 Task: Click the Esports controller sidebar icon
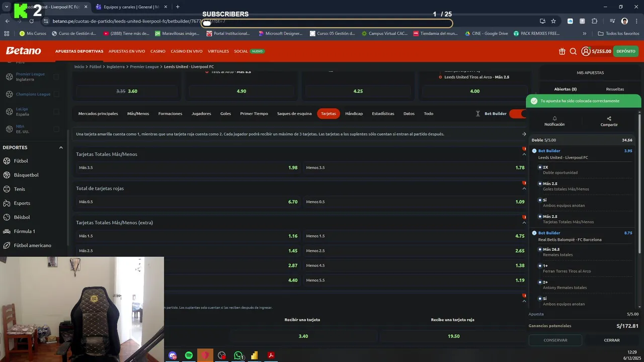point(7,203)
